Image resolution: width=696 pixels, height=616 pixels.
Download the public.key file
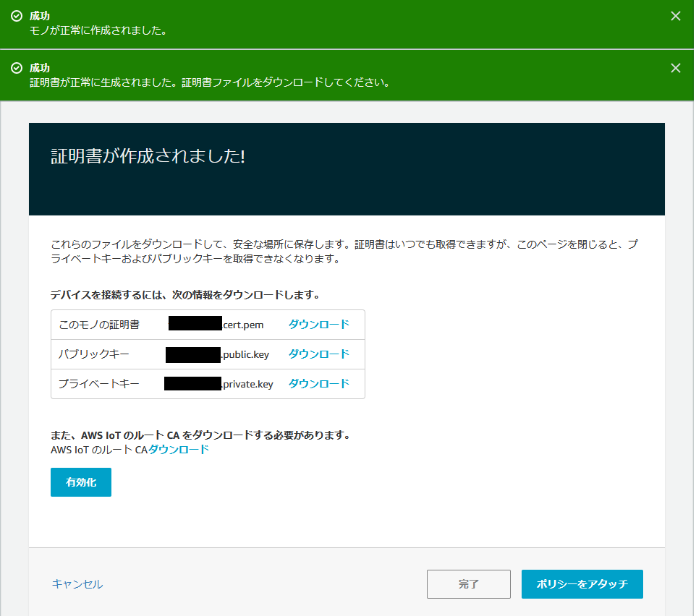click(x=319, y=354)
